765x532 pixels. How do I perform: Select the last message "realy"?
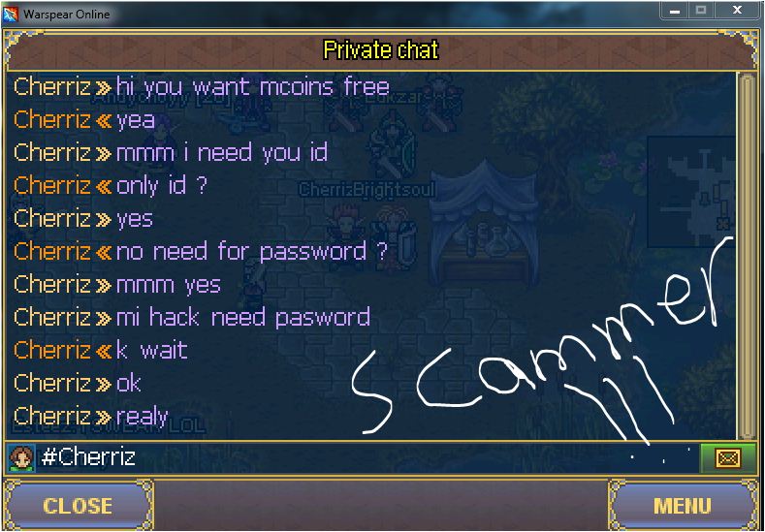coord(142,417)
